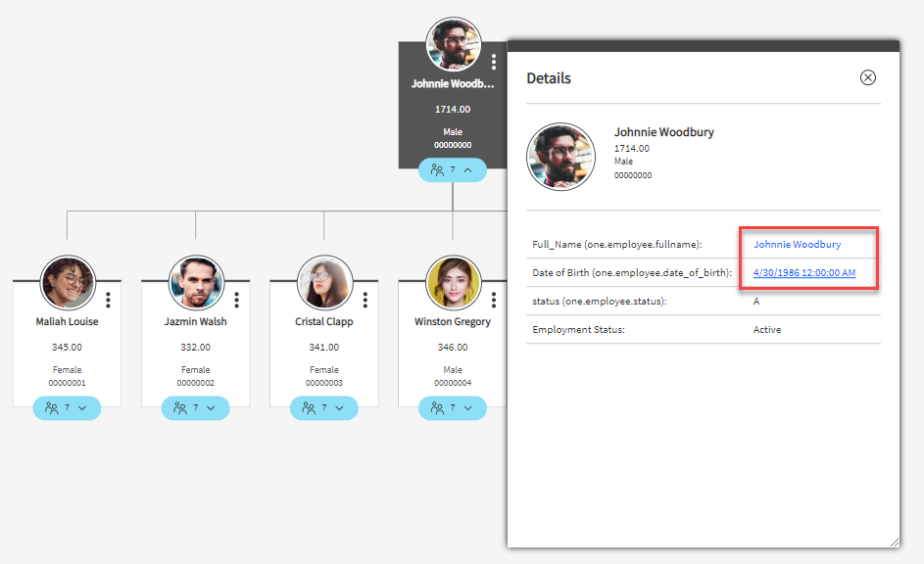Open Johnnie Woodbury card's three-dot menu
The image size is (924, 564).
tap(494, 62)
